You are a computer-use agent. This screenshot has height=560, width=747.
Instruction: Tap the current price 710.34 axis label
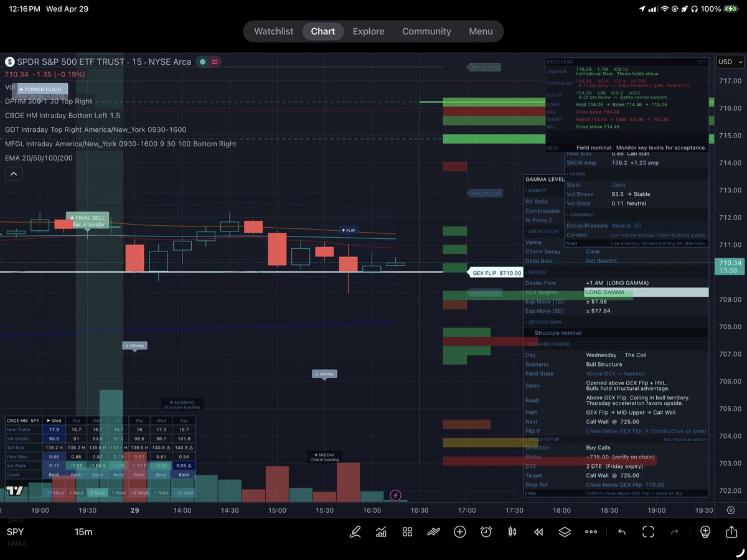[730, 267]
